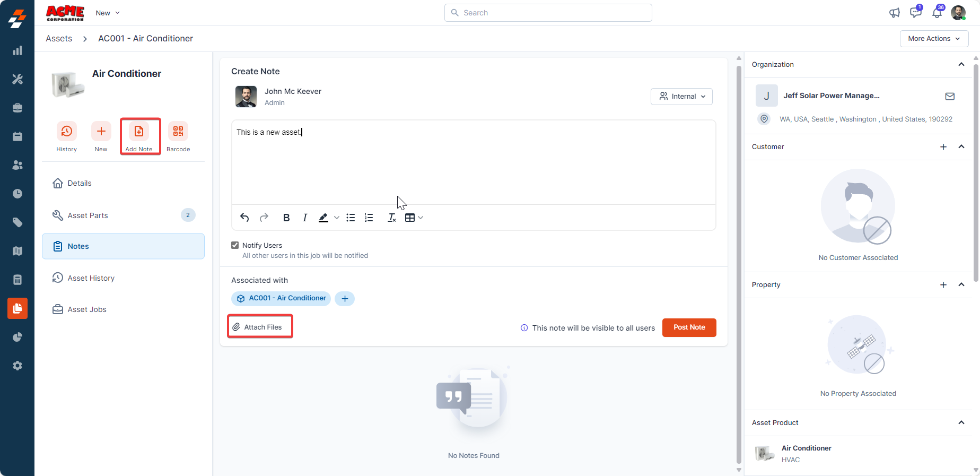Viewport: 980px width, 476px height.
Task: Redo the edit in note editor
Action: pyautogui.click(x=264, y=218)
